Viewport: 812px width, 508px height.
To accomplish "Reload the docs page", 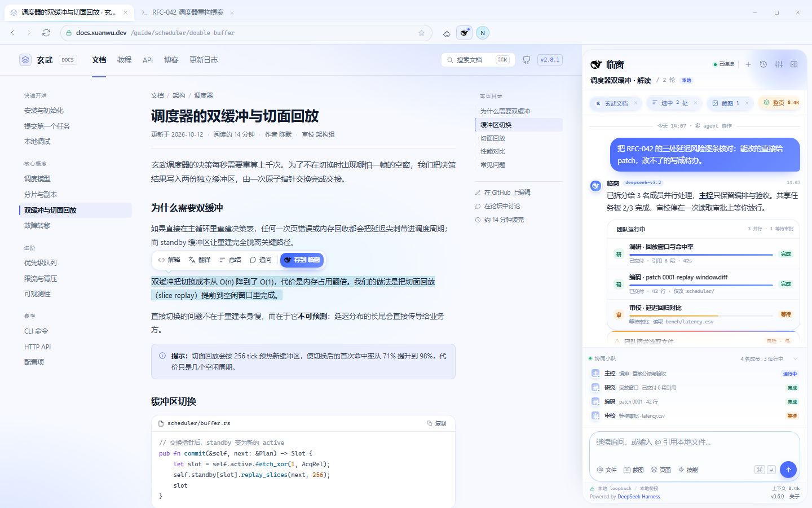I will coord(46,33).
